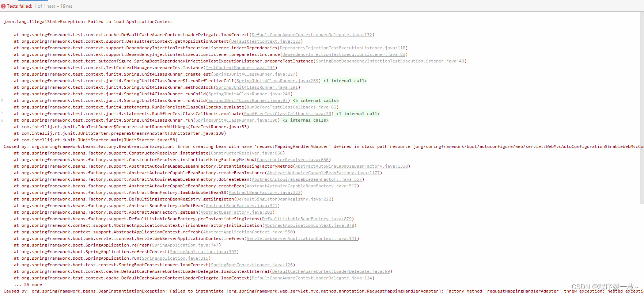Expand gutter fold beside RunAfterTestClassCallbacks line
Screen dimensions: 644x294
2,114
